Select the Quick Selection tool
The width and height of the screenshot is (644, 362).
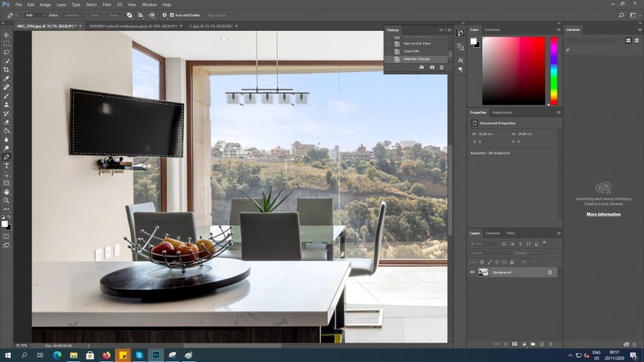(6, 61)
